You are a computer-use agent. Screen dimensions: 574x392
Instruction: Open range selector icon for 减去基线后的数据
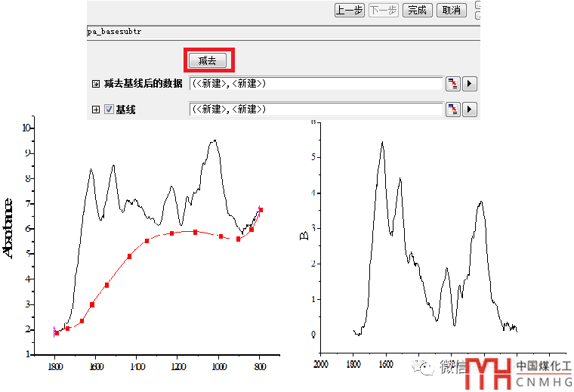point(453,84)
